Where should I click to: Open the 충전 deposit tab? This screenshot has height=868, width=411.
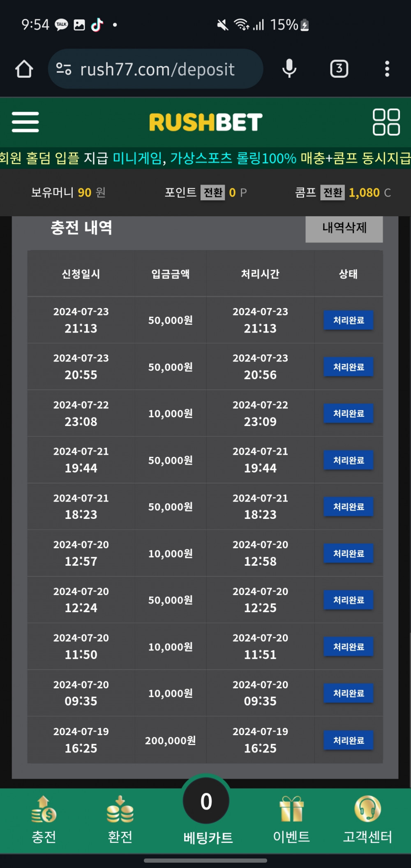coord(44,820)
